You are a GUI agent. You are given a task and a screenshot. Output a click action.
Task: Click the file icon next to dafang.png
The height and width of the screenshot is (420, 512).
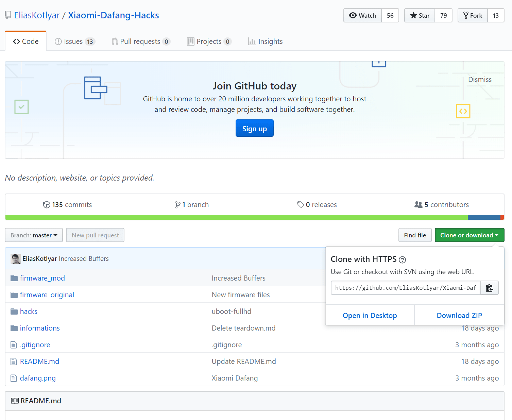14,378
